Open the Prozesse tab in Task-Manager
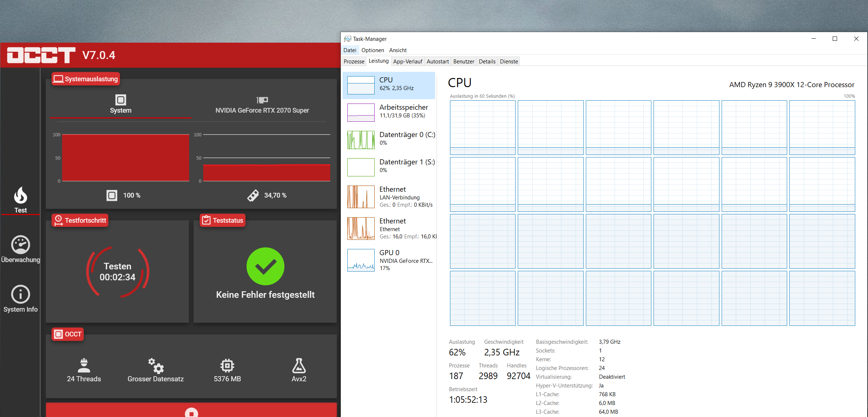Viewport: 868px width, 417px height. coord(354,62)
